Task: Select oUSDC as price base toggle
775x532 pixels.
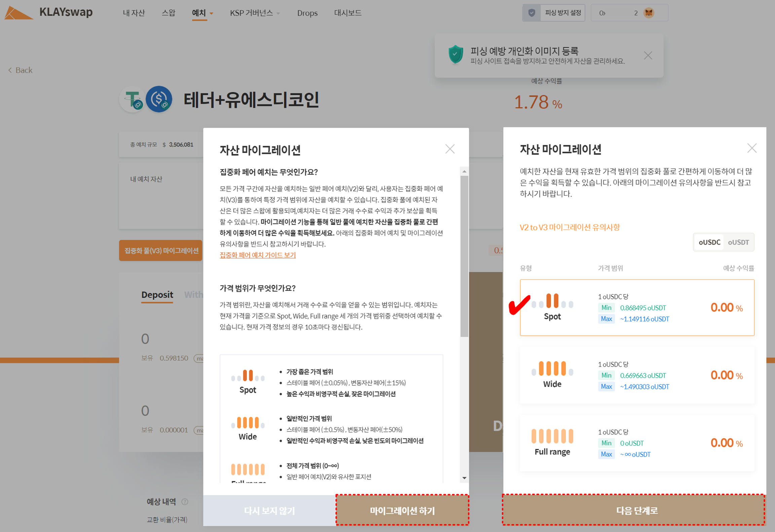Action: 709,242
